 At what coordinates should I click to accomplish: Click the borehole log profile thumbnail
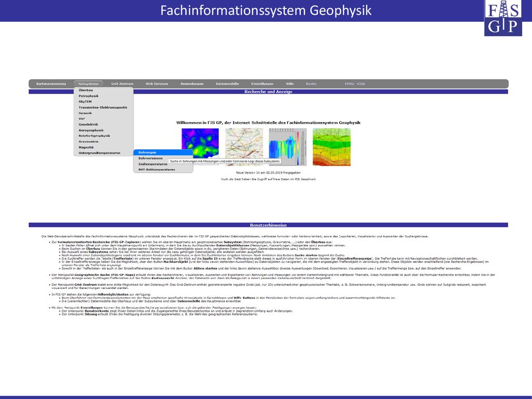tap(288, 147)
